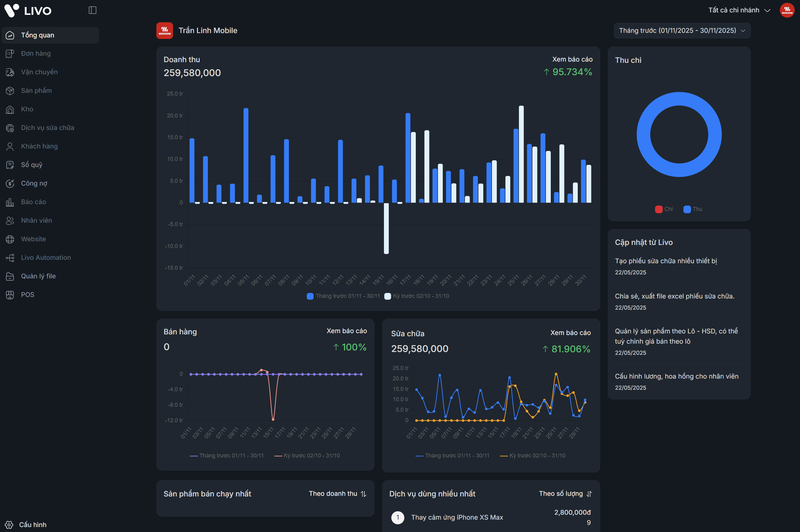Open the Tạo phiếu sửa chữa nhiều thiết bị update
The height and width of the screenshot is (532, 800).
666,261
